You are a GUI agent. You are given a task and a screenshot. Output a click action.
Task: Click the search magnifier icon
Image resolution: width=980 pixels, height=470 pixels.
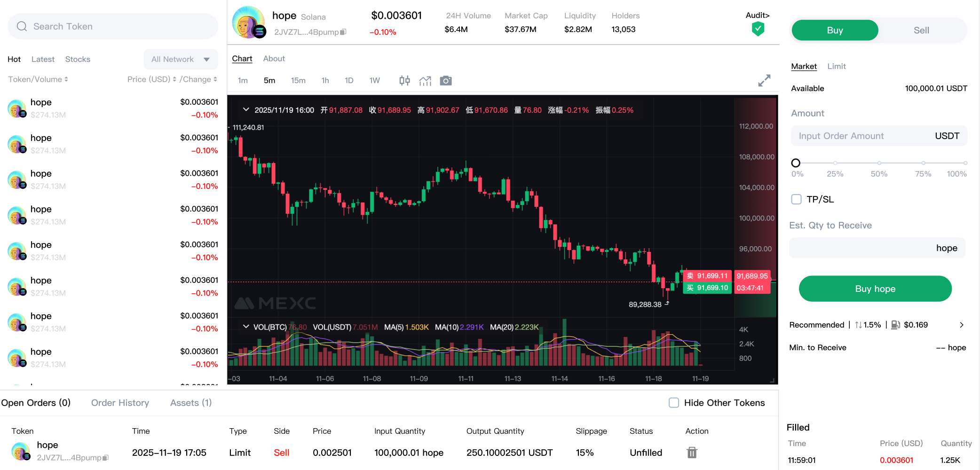click(22, 26)
